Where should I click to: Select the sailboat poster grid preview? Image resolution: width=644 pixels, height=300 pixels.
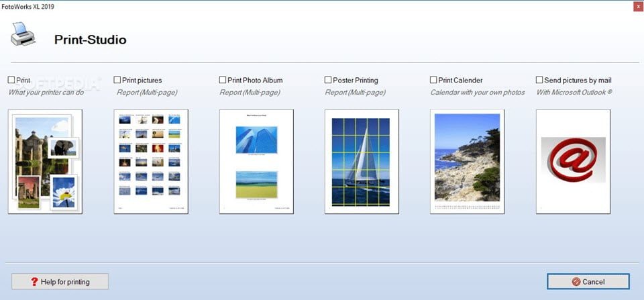(x=362, y=162)
